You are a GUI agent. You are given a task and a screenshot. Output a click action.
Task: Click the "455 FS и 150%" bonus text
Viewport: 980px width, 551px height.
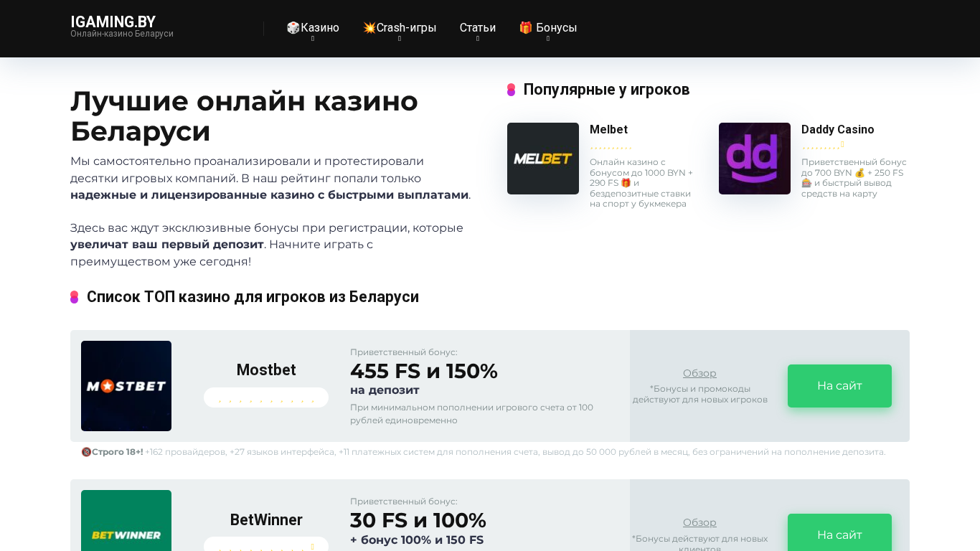pos(424,371)
